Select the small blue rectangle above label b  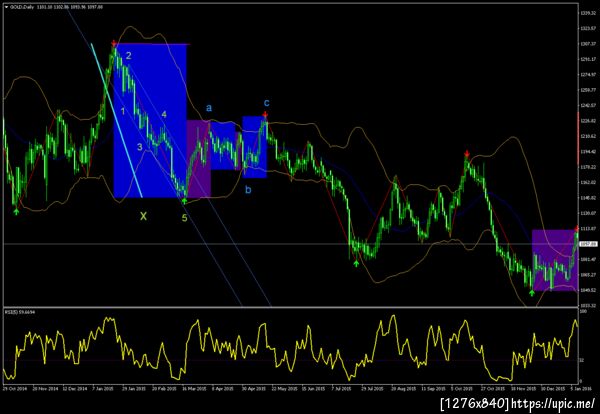tap(254, 147)
